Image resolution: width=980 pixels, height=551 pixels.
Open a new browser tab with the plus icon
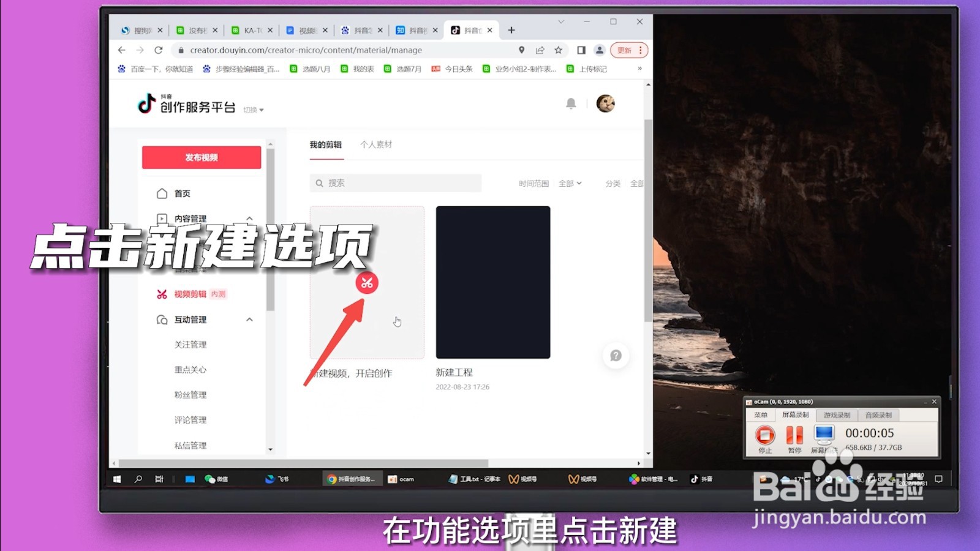pyautogui.click(x=511, y=30)
